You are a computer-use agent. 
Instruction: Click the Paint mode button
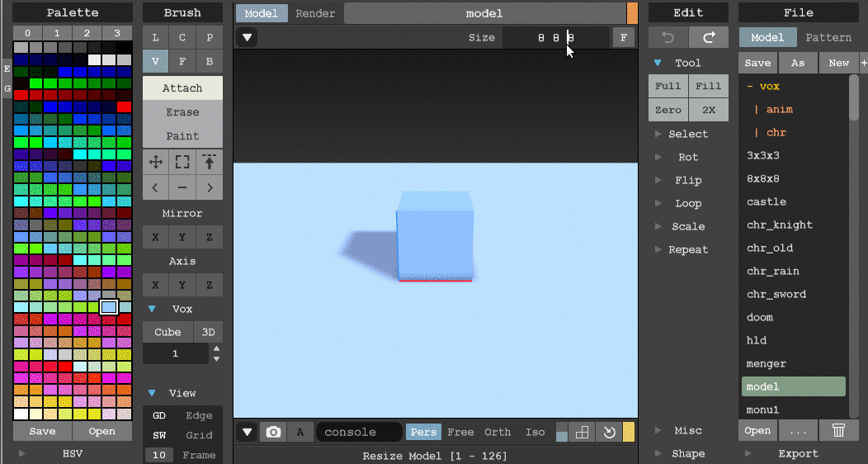point(182,135)
